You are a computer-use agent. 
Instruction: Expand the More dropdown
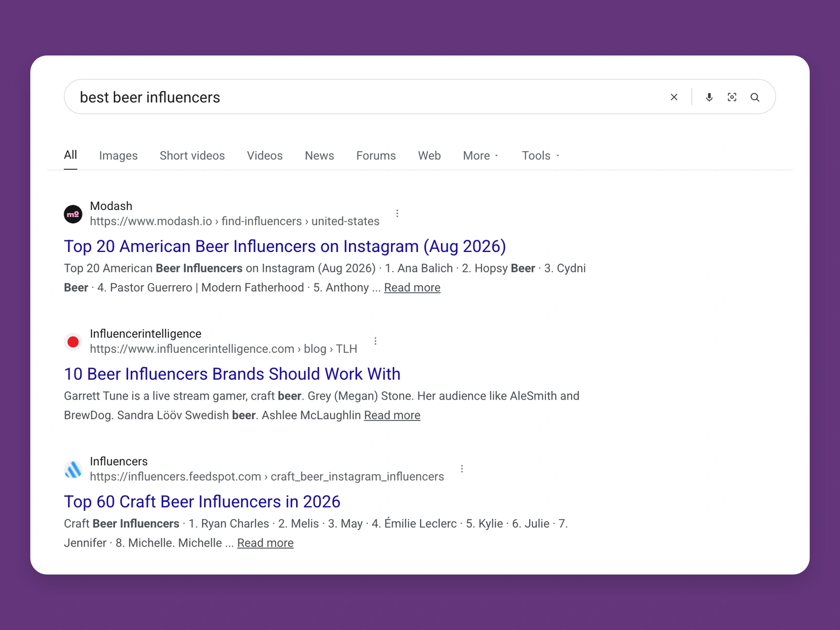pos(480,155)
